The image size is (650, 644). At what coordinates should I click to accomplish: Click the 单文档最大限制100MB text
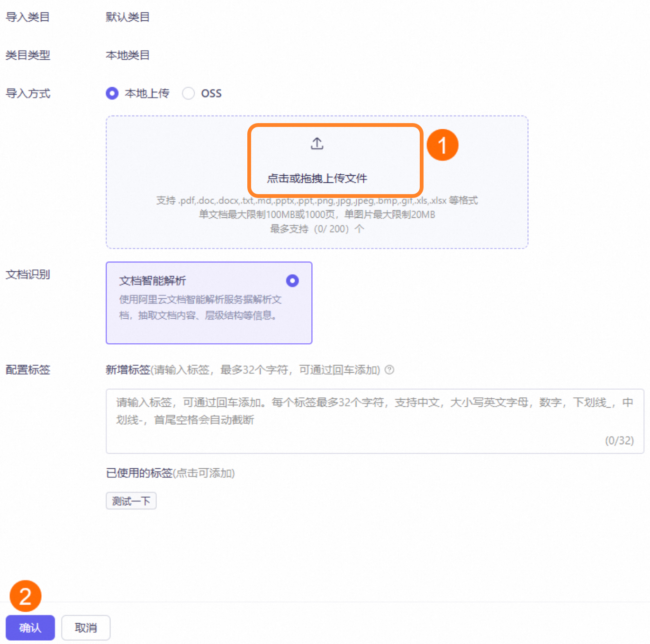(317, 215)
